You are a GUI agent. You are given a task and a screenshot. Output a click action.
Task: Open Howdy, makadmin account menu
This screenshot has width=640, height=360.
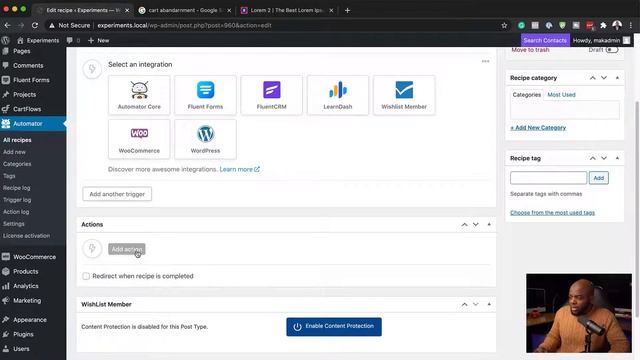(x=601, y=40)
